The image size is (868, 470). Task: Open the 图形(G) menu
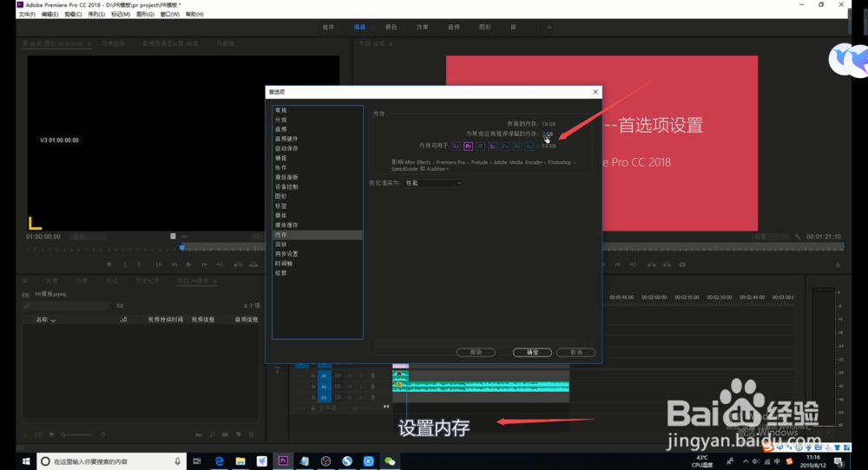click(x=145, y=15)
